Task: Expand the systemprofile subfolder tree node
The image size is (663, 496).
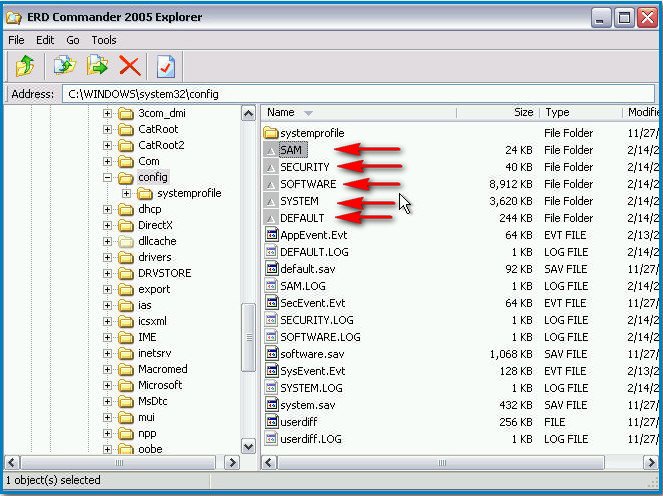Action: click(x=127, y=193)
